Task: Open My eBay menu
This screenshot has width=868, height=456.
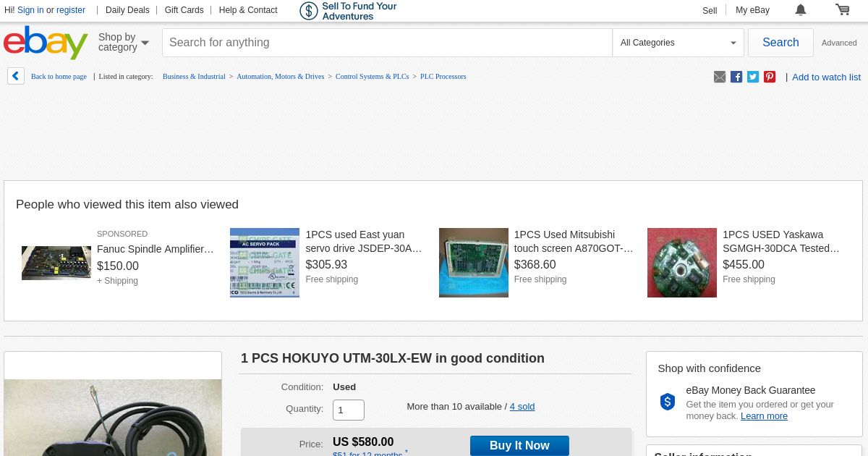Action: [752, 10]
